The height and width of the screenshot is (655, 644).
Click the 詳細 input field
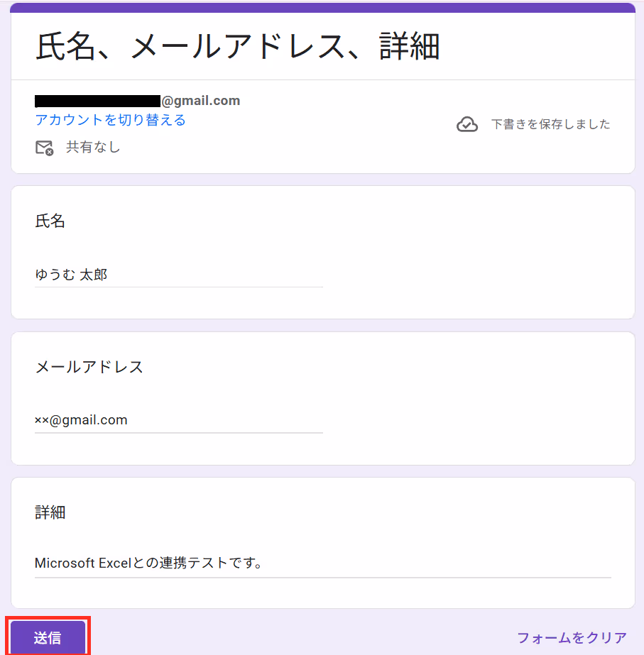[x=322, y=563]
